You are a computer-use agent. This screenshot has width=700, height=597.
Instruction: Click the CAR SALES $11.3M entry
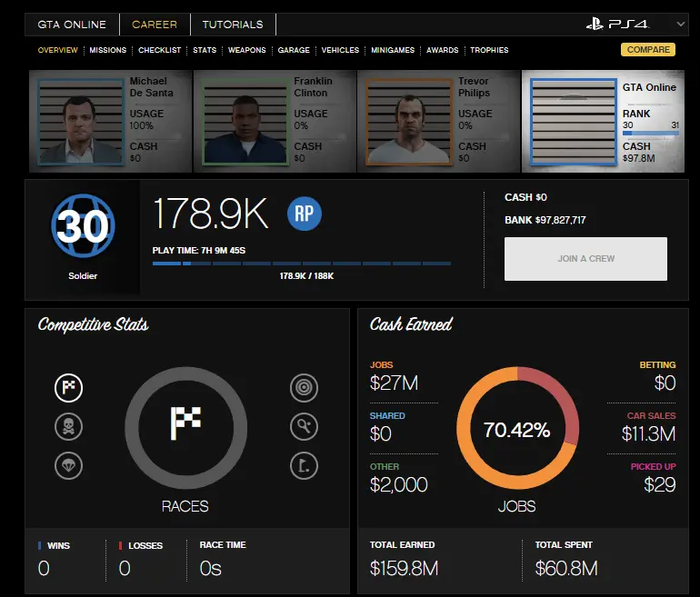point(649,427)
